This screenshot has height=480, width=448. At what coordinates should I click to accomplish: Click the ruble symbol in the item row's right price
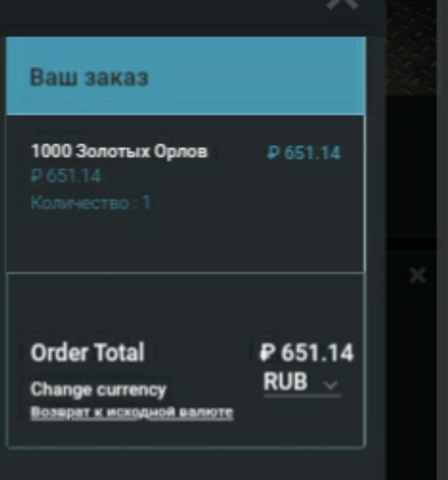coord(273,153)
